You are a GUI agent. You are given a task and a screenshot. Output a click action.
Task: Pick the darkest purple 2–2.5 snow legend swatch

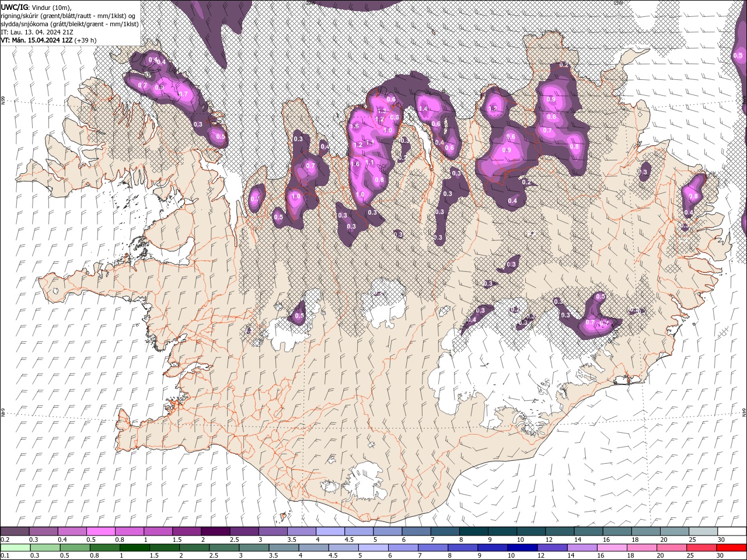point(215,531)
